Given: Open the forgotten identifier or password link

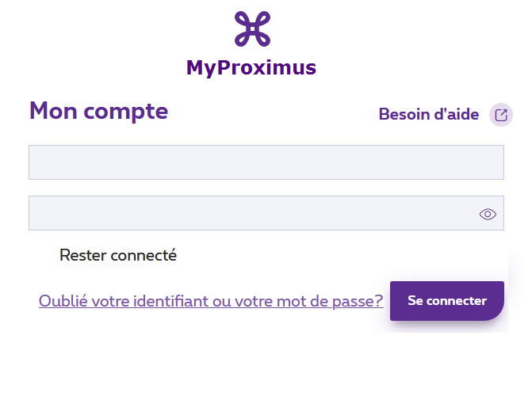Looking at the screenshot, I should tap(211, 301).
